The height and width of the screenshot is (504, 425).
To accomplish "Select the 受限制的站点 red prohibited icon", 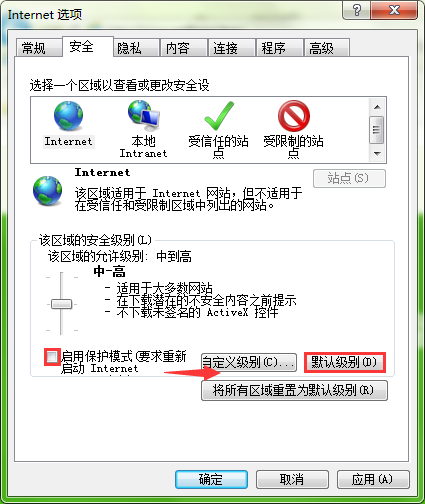I will tap(294, 116).
